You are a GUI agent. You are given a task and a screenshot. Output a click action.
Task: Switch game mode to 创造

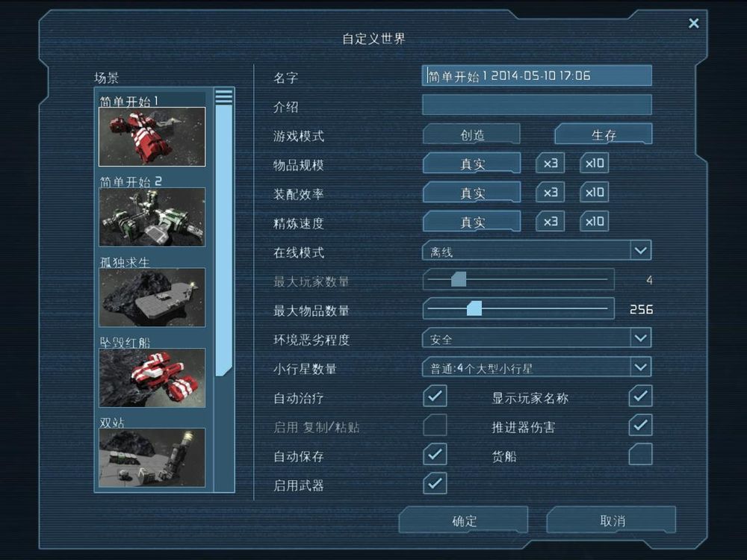[471, 134]
